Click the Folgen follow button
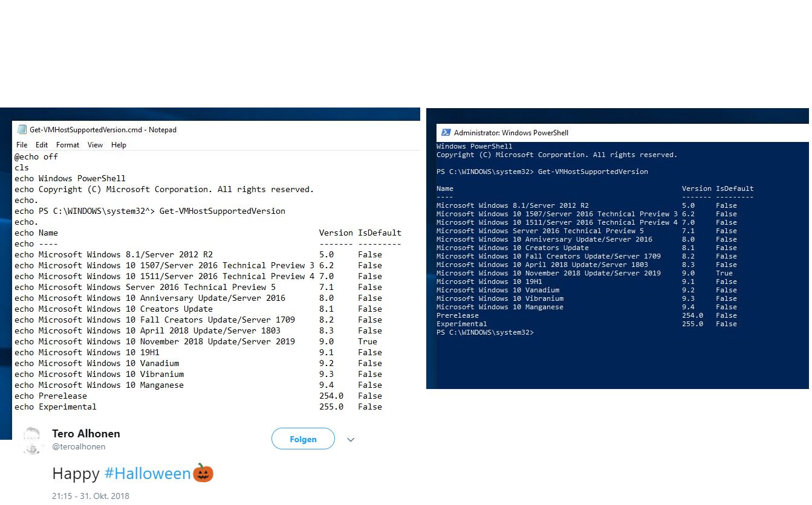The height and width of the screenshot is (505, 812). [x=303, y=439]
